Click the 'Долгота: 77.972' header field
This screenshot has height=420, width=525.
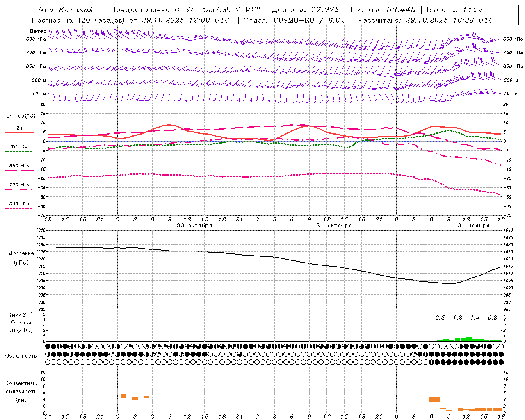click(306, 10)
